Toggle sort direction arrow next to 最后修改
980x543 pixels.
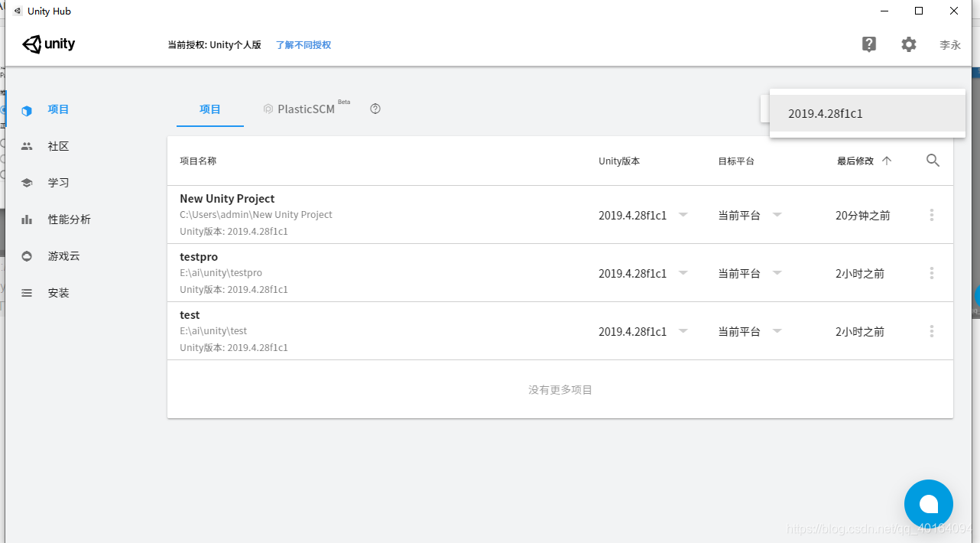point(887,161)
